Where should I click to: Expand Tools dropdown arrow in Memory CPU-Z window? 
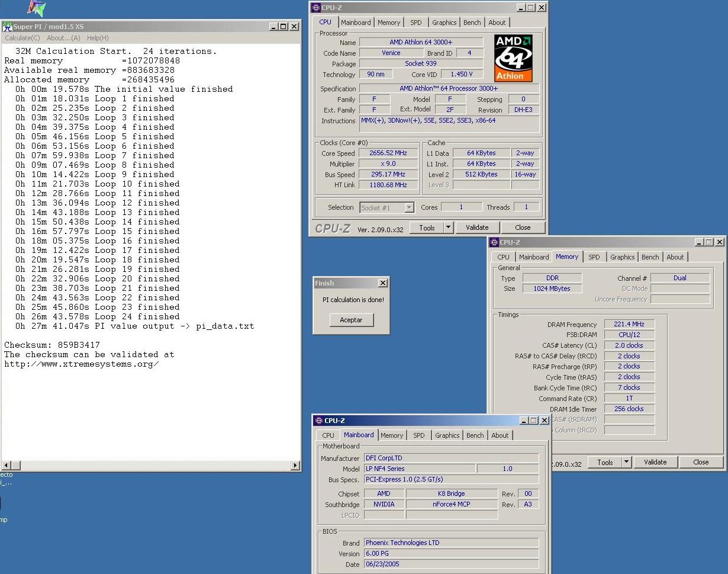626,462
